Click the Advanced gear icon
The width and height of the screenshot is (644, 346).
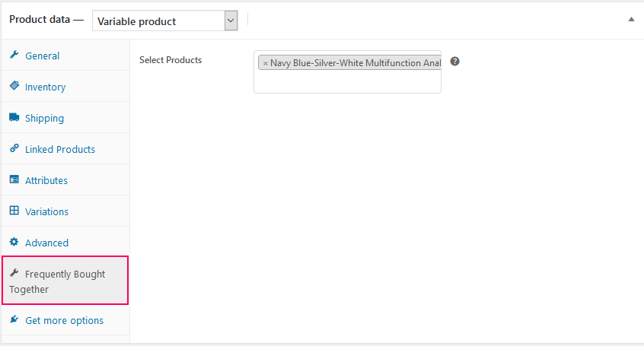(14, 243)
